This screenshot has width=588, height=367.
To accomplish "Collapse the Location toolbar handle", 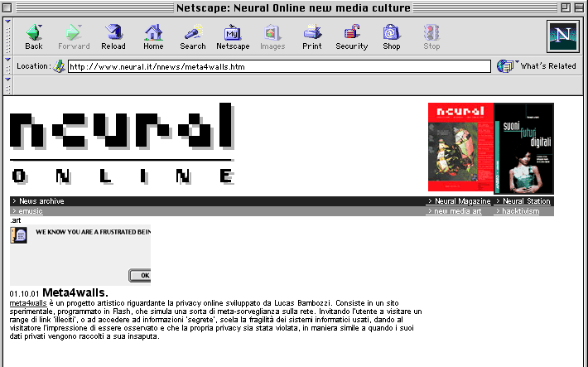I will pos(8,65).
